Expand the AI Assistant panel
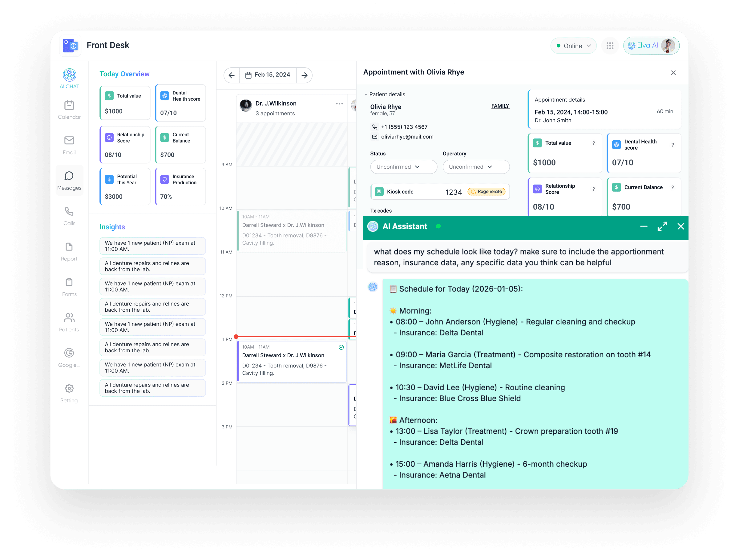739x560 pixels. 662,226
